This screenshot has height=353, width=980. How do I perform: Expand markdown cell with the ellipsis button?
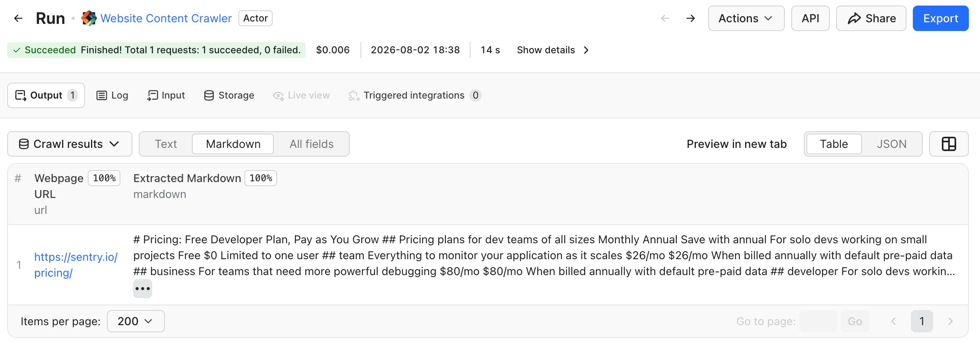pos(143,289)
